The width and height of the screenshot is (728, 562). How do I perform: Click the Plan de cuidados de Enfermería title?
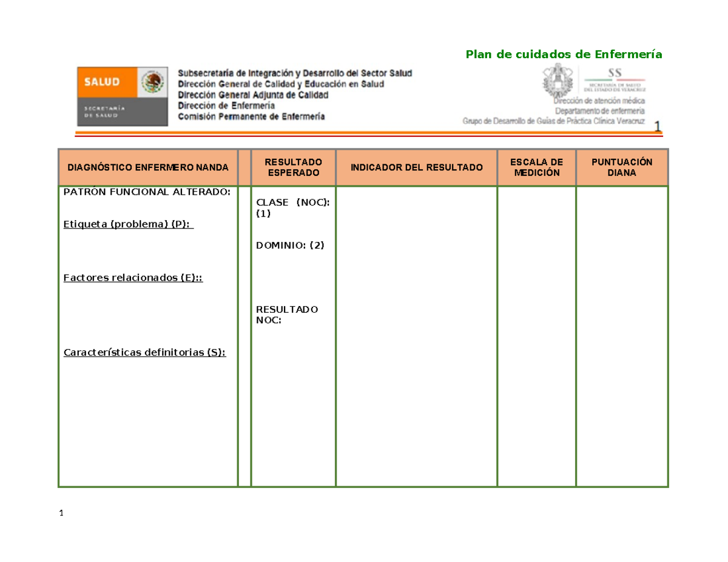click(563, 54)
